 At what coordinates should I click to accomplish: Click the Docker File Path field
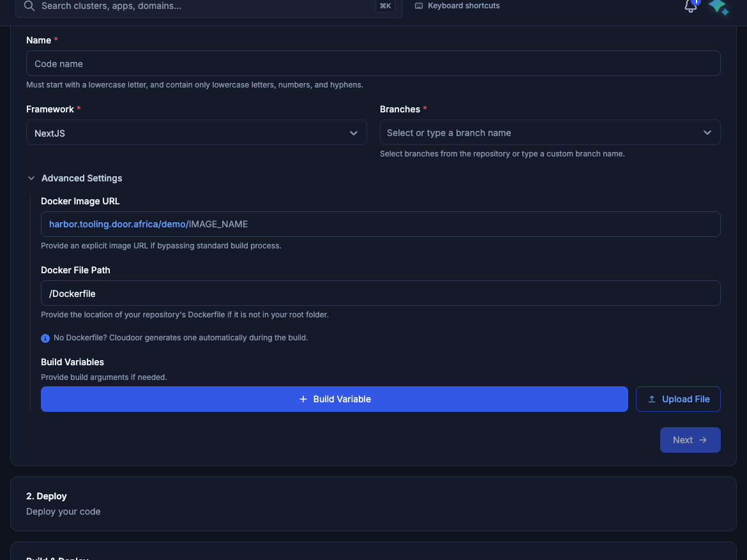380,293
